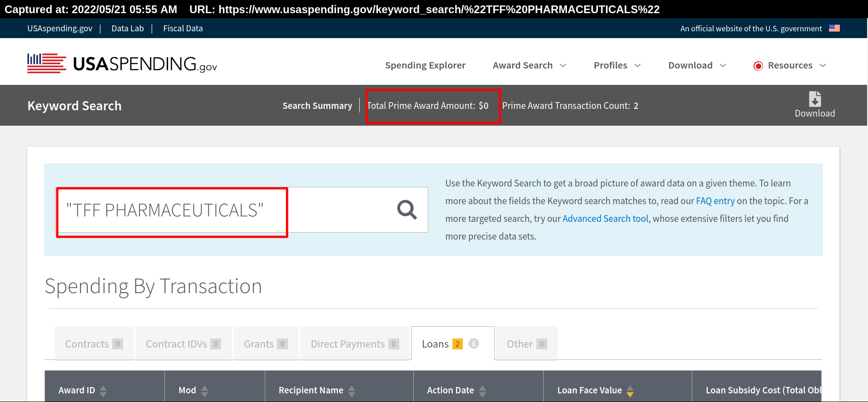Click the magnifying glass search icon
Image resolution: width=868 pixels, height=402 pixels.
[407, 210]
